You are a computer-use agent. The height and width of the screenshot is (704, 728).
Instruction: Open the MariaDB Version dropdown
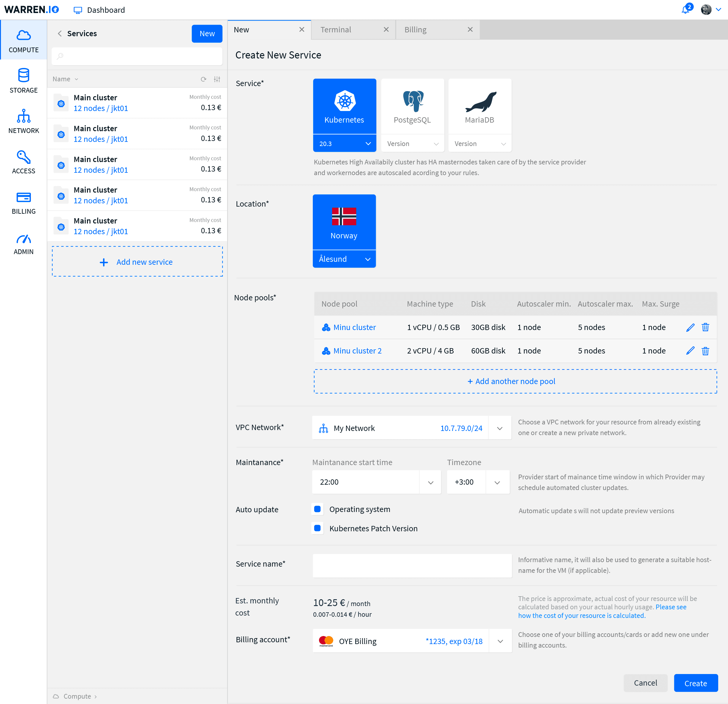coord(480,143)
